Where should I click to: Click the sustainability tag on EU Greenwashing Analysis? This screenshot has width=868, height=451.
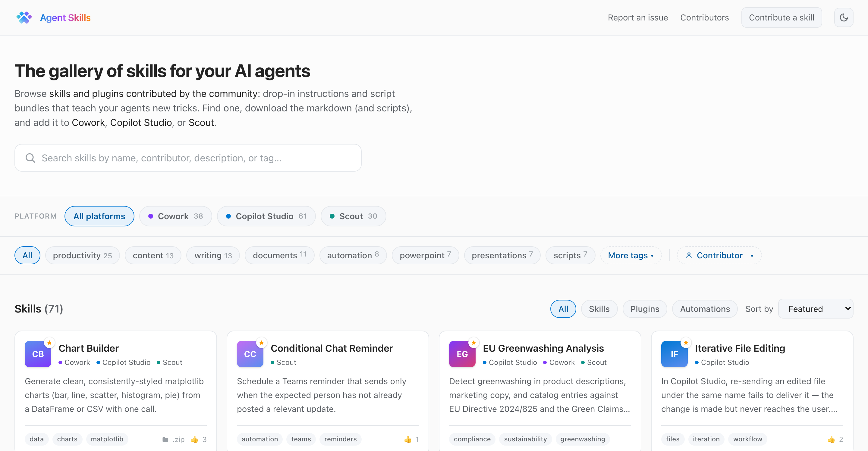(526, 439)
